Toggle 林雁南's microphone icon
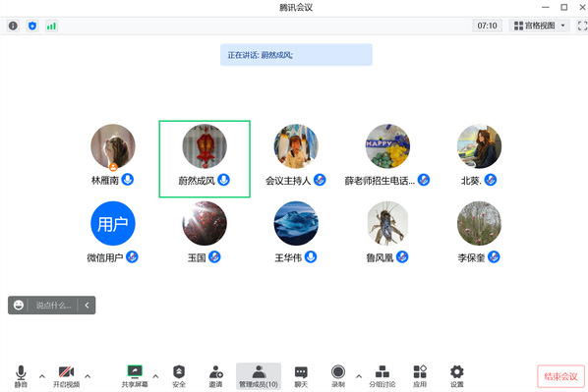 [x=128, y=180]
